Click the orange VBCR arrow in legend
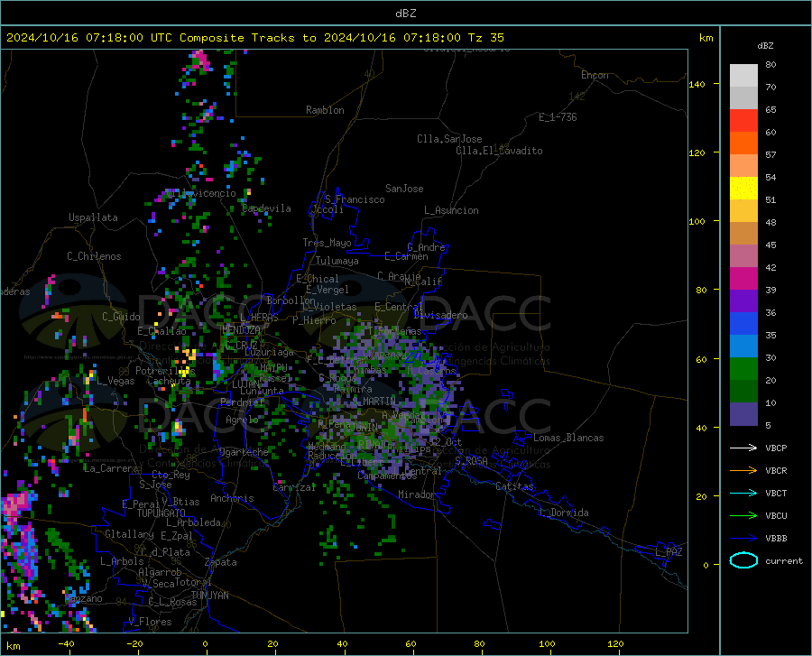 point(743,471)
